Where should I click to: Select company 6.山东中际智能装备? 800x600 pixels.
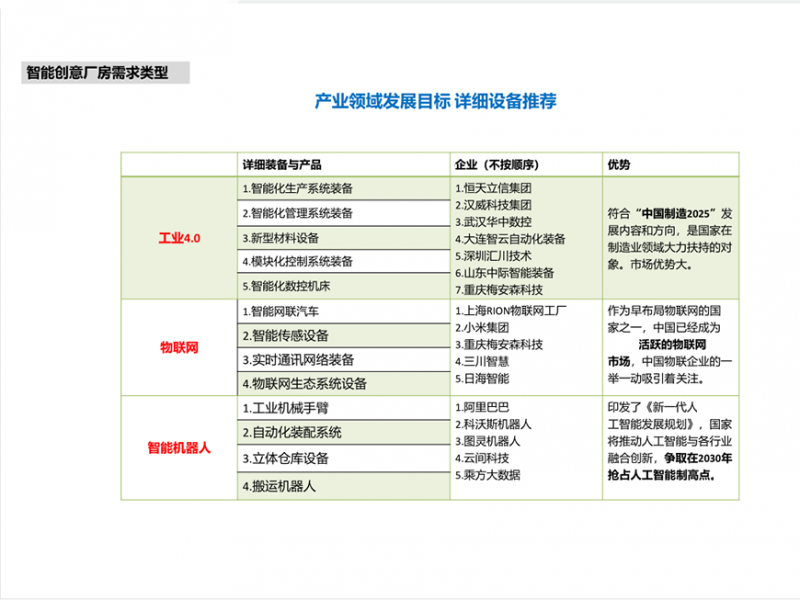coord(505,273)
